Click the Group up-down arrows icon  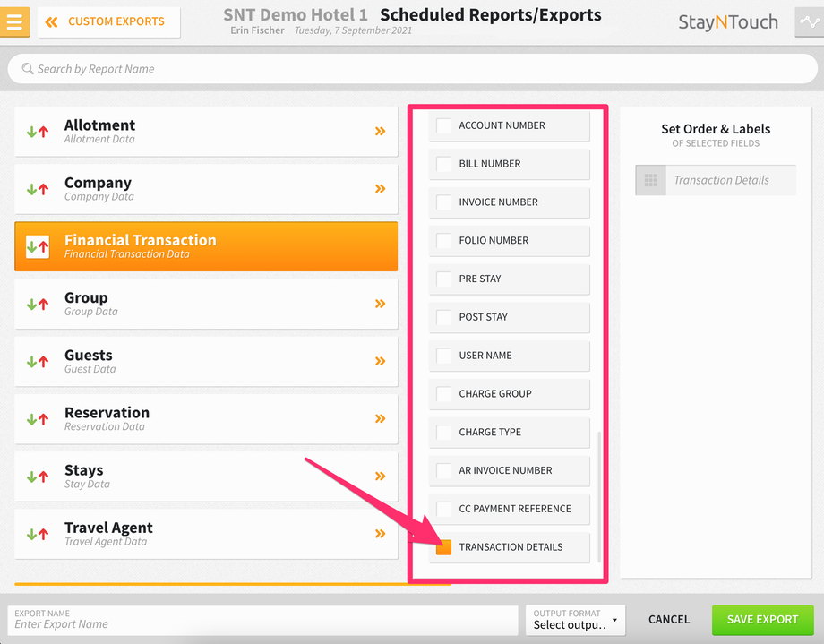click(x=38, y=304)
